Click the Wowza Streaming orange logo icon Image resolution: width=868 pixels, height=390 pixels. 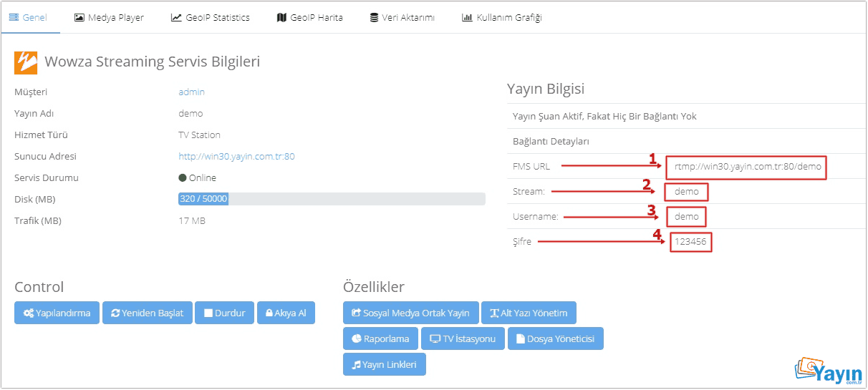26,62
